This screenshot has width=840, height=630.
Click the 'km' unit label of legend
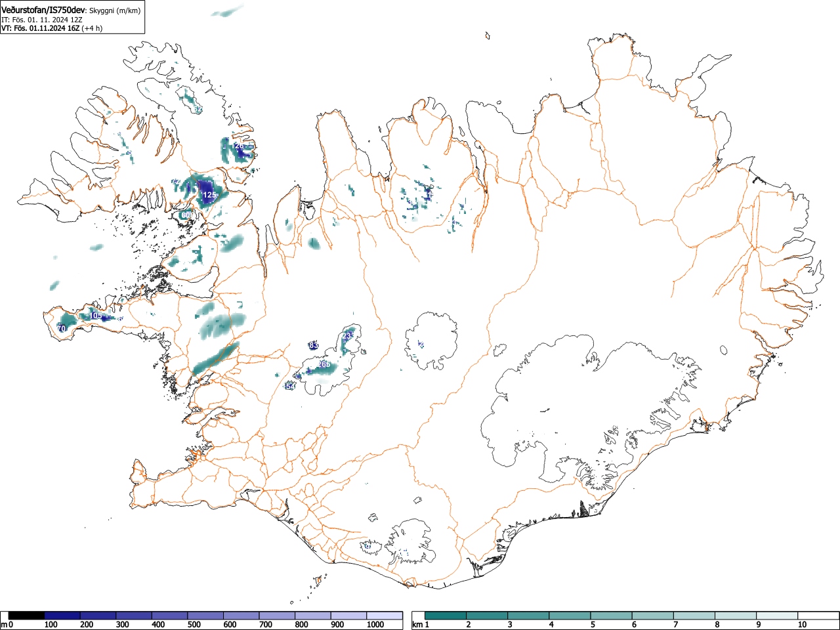point(417,625)
